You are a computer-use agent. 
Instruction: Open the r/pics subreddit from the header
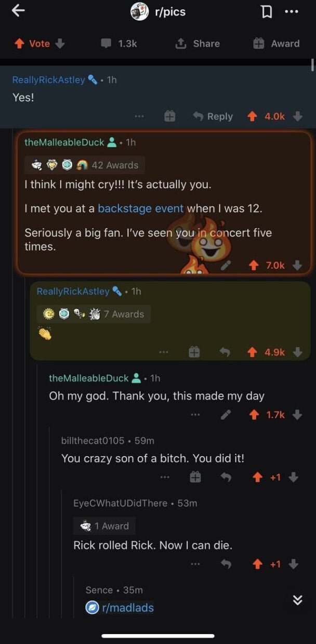pyautogui.click(x=172, y=11)
